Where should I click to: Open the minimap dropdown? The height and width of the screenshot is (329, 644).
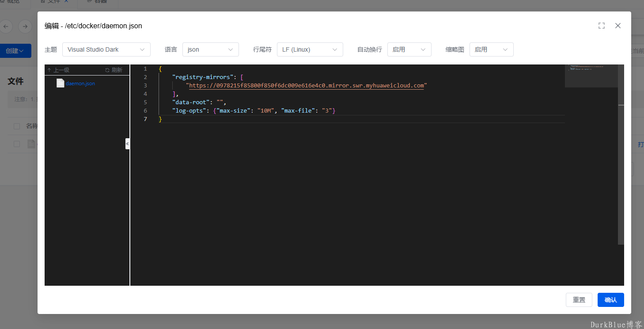(x=492, y=49)
